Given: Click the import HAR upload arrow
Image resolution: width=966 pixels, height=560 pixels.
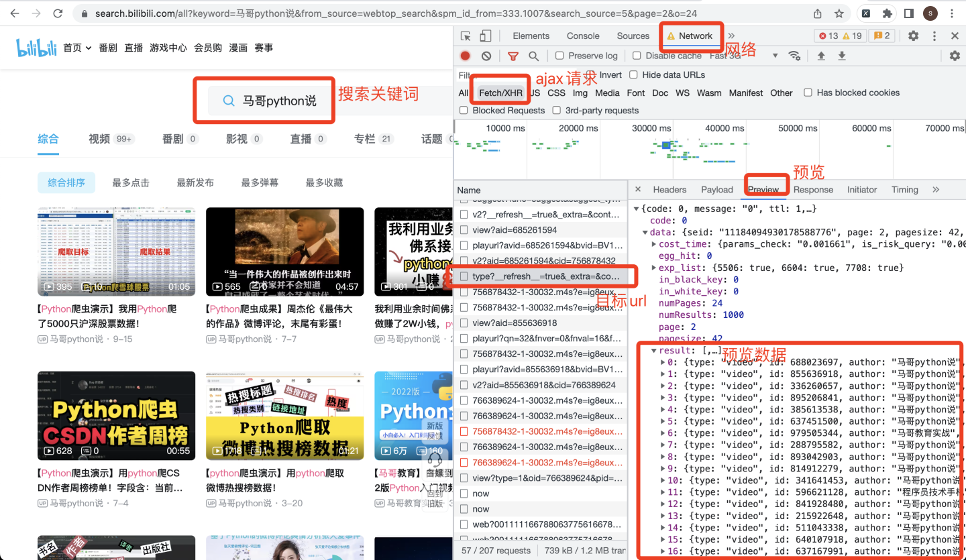Looking at the screenshot, I should [x=820, y=56].
